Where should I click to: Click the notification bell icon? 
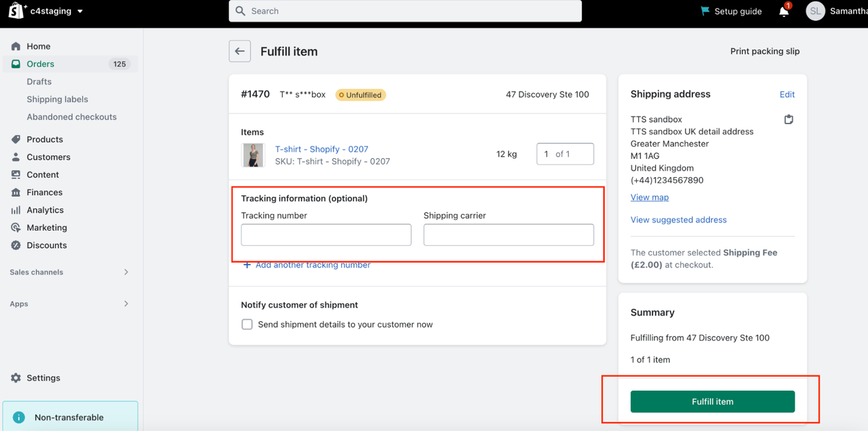(784, 12)
